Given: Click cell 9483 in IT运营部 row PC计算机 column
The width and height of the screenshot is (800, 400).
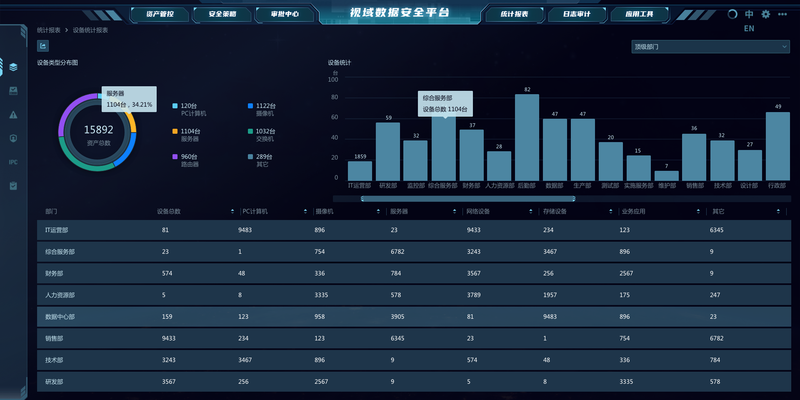Looking at the screenshot, I should click(x=244, y=230).
